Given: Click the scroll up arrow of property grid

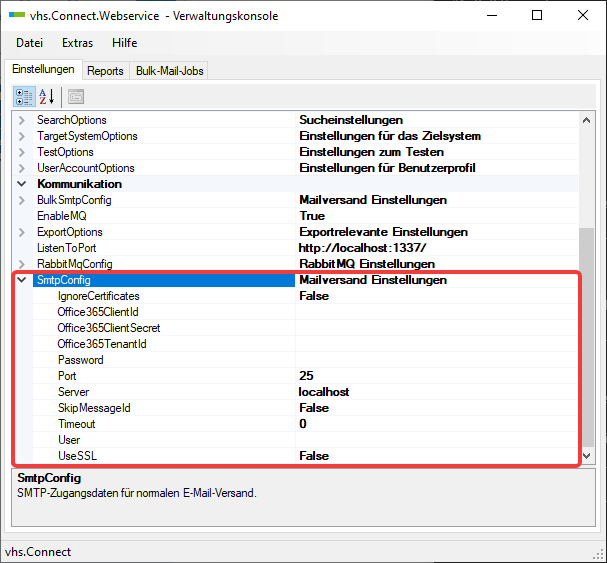Looking at the screenshot, I should [586, 120].
